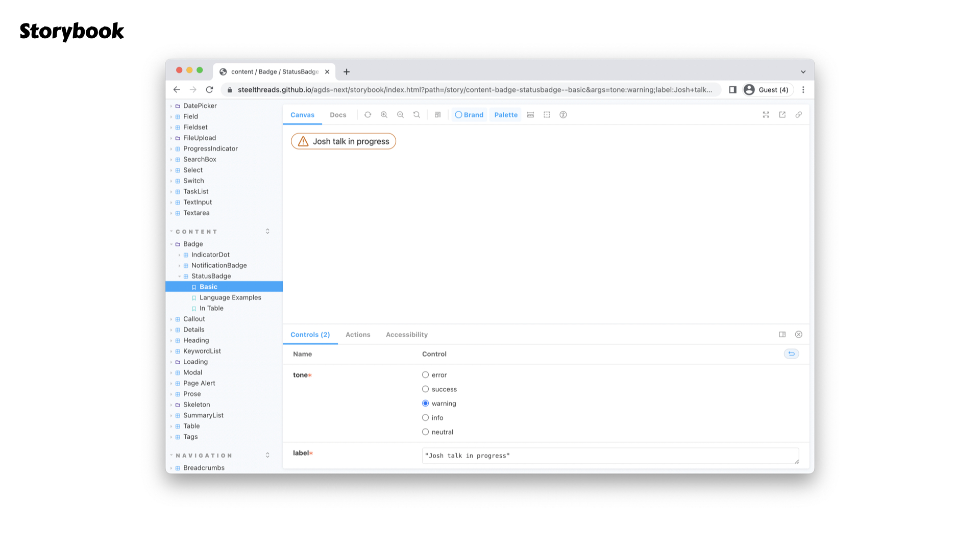Expand the NotificationBadge tree item
Image resolution: width=980 pixels, height=551 pixels.
click(x=219, y=265)
